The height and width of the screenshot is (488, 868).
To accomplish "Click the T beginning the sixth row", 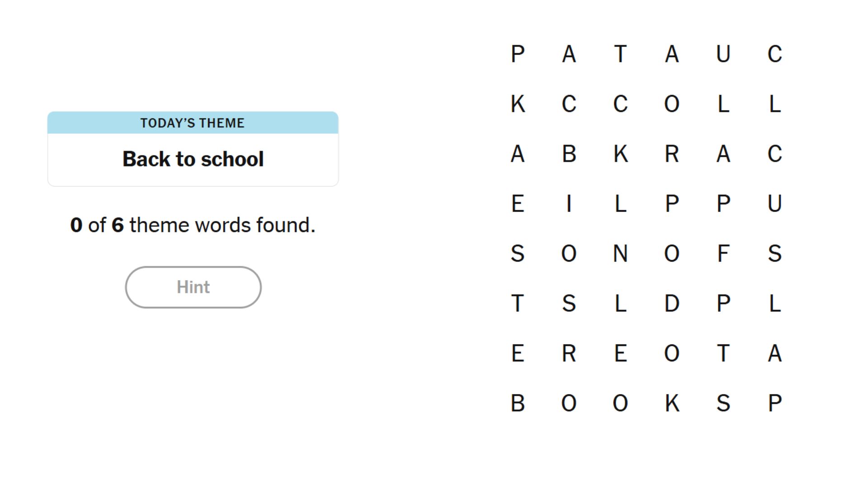I will click(x=518, y=304).
